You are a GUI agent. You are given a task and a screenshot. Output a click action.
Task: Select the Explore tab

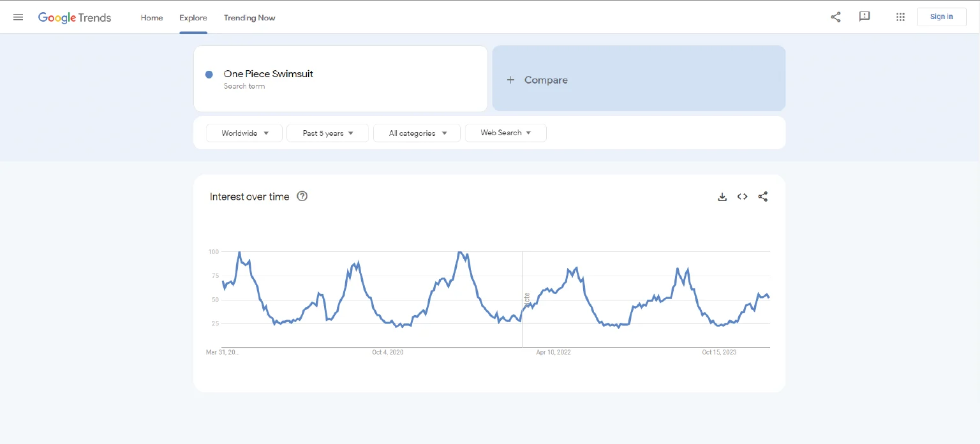193,18
